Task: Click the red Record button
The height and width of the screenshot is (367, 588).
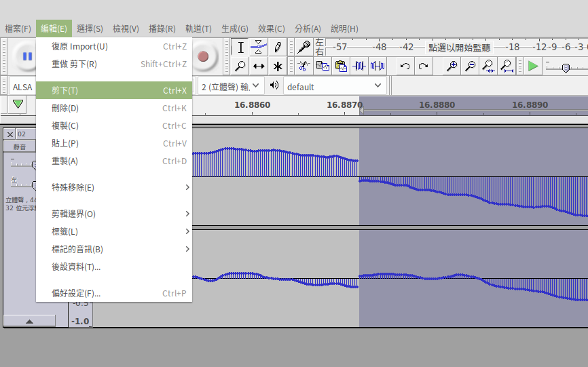Action: click(x=203, y=56)
